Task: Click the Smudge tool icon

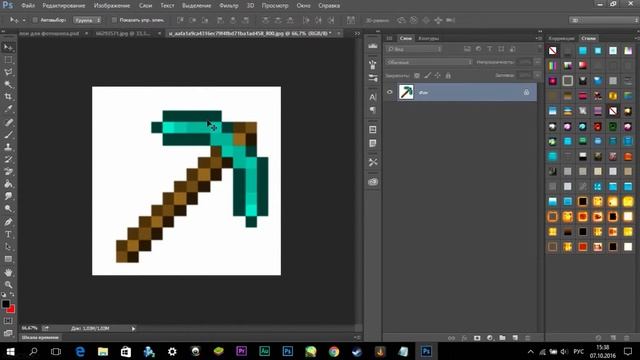Action: 8,196
